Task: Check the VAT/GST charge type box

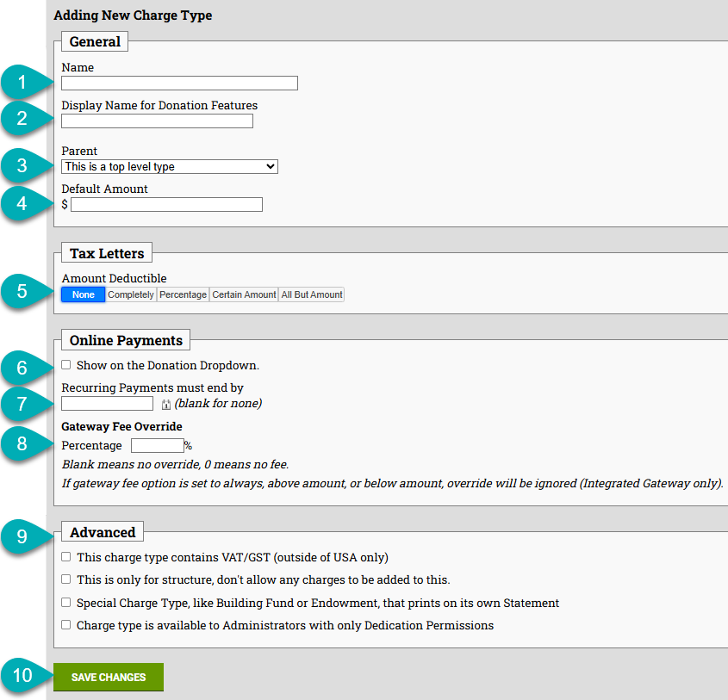Action: pos(66,557)
